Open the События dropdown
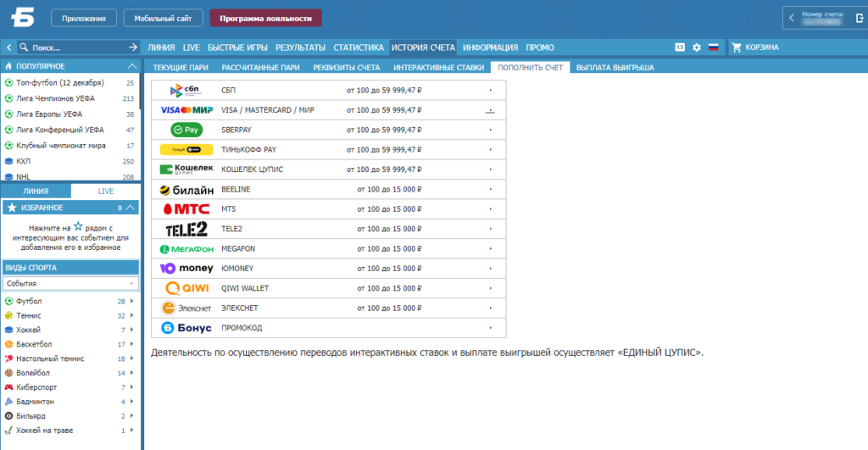 pos(70,283)
